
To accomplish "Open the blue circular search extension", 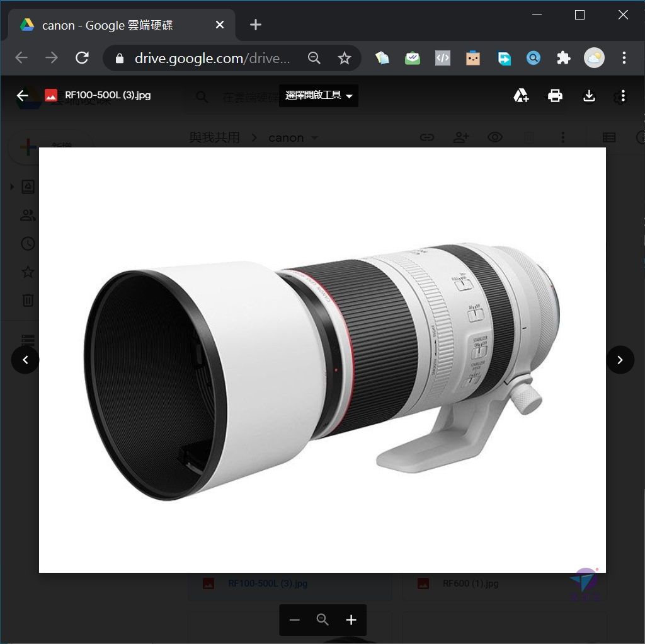I will coord(533,58).
